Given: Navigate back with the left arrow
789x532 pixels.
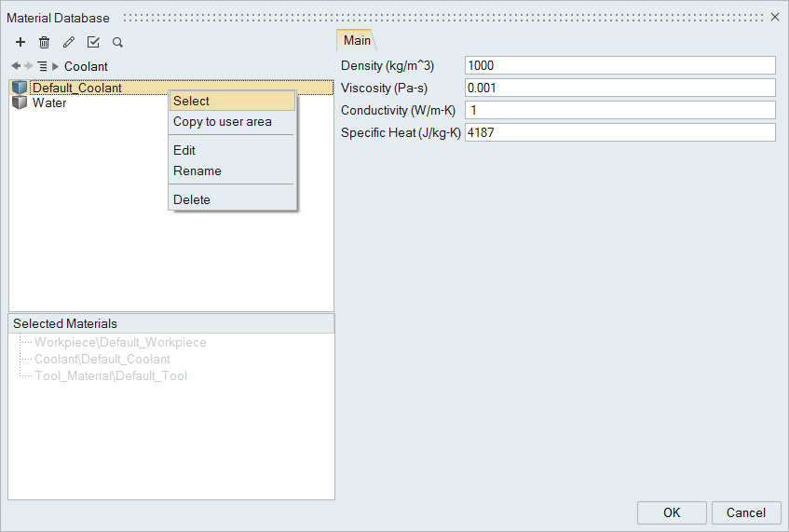Looking at the screenshot, I should pos(16,66).
